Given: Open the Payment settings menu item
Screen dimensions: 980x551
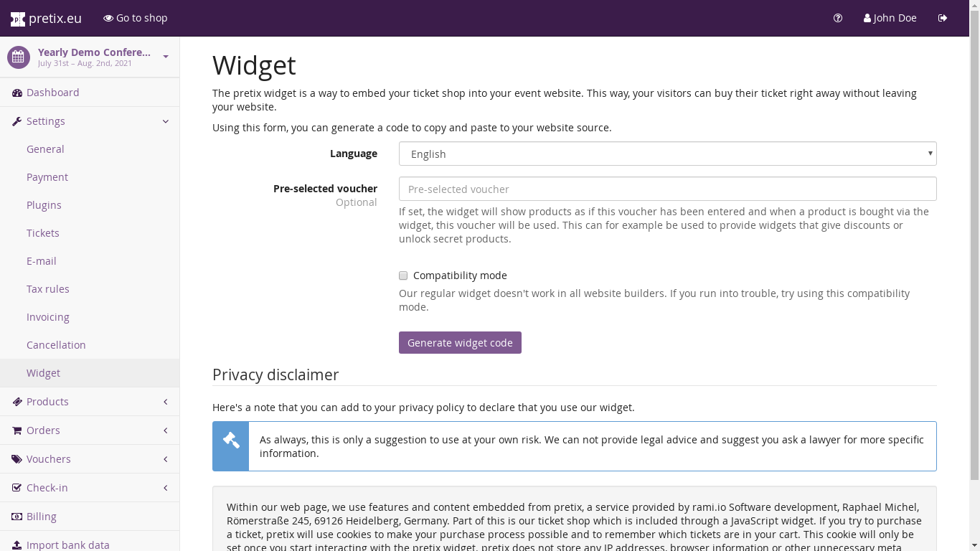Looking at the screenshot, I should point(47,177).
